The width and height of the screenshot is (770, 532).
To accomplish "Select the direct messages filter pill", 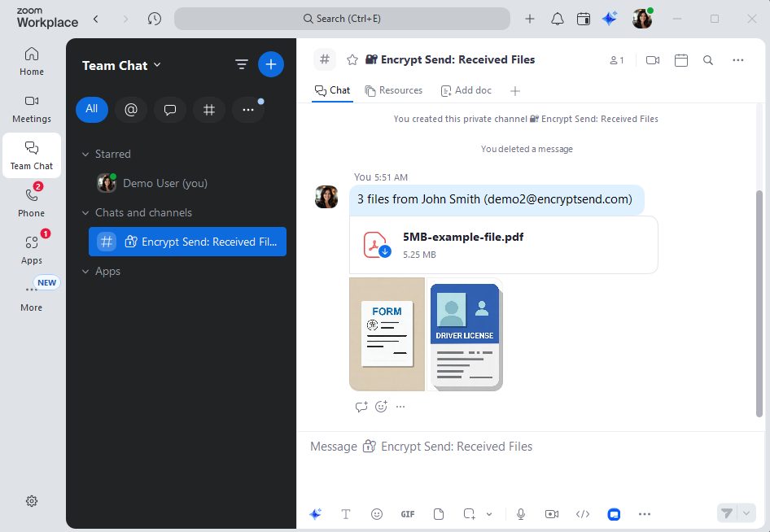I will (170, 109).
